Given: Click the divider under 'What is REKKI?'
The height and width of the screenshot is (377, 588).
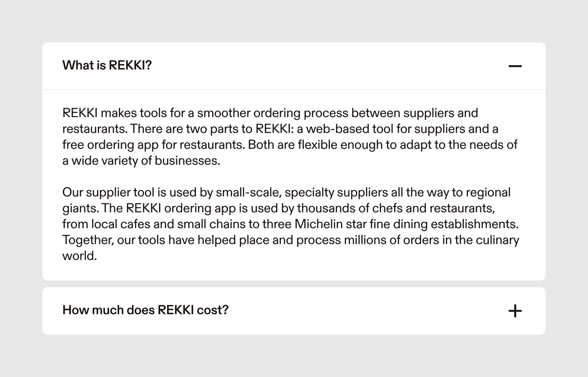Looking at the screenshot, I should [294, 90].
